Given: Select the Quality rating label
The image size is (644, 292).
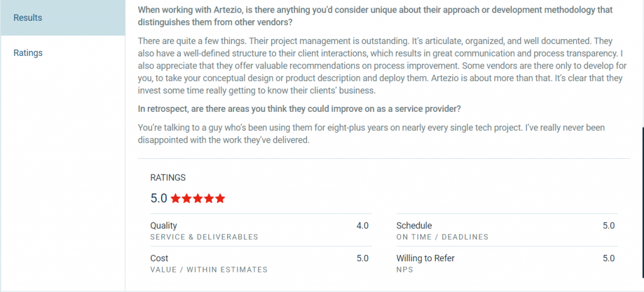Looking at the screenshot, I should pos(164,225).
